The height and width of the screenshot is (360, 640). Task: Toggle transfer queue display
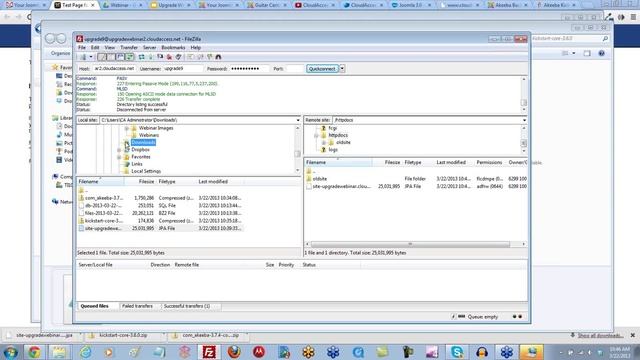(x=129, y=57)
